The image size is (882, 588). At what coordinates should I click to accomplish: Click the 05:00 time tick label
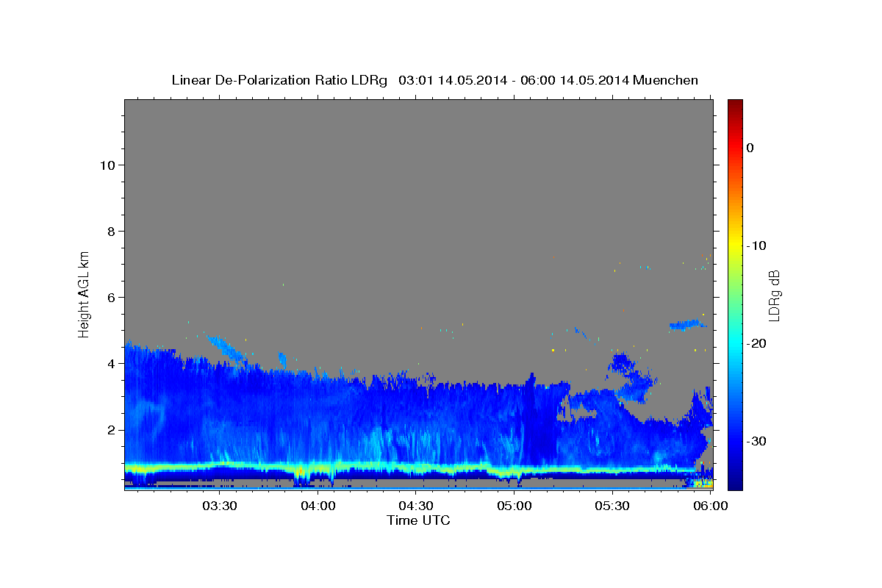(514, 506)
